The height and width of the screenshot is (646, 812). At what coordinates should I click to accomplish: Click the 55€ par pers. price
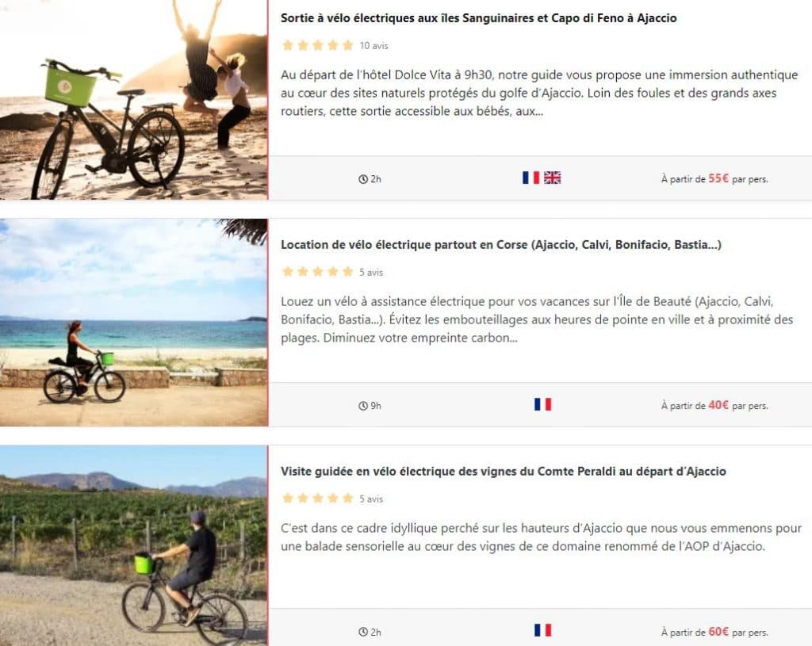714,179
